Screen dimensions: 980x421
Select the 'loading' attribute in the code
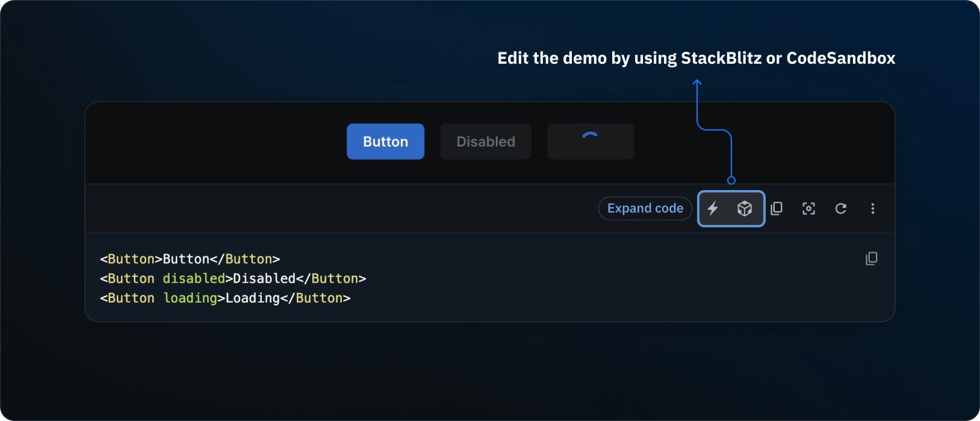(190, 298)
